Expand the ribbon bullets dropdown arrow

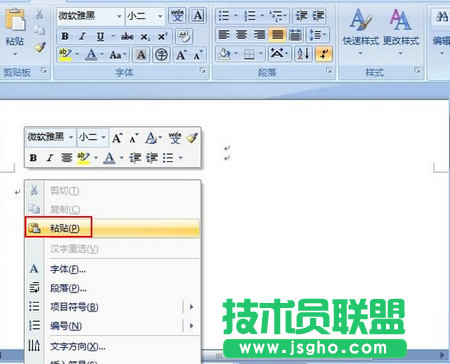click(x=236, y=16)
